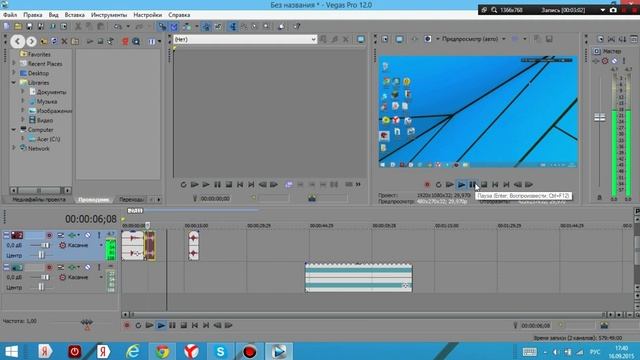Expand the Desktop tree node
Screen dimensions: 640x360
14,73
